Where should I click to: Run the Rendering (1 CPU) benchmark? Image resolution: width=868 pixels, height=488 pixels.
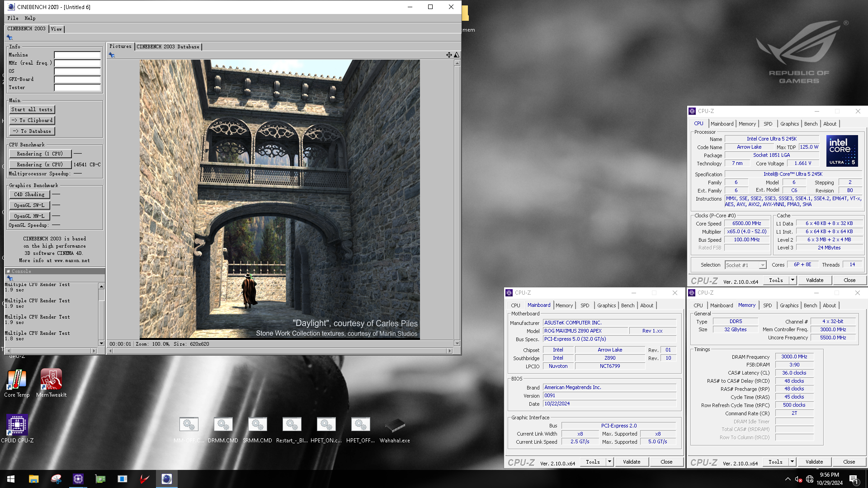tap(40, 154)
